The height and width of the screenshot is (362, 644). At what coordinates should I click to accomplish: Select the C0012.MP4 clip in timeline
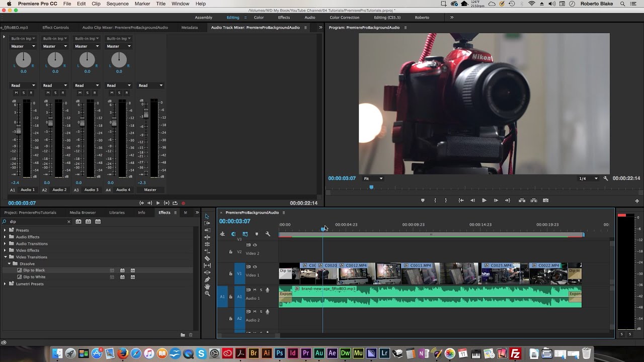coord(357,273)
